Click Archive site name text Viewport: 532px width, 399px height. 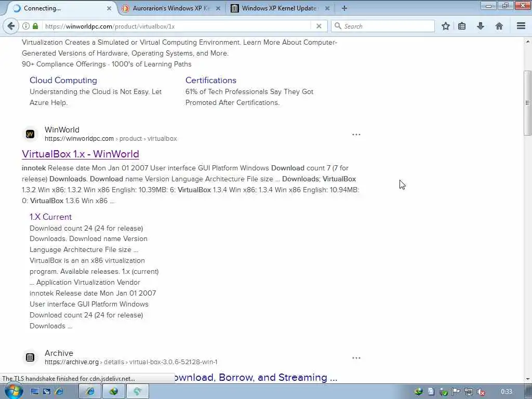point(59,353)
